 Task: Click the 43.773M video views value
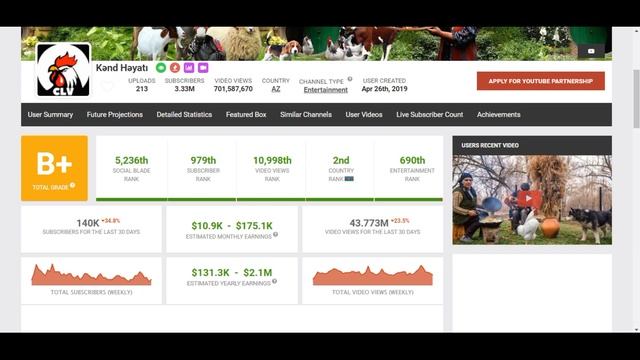(x=369, y=223)
